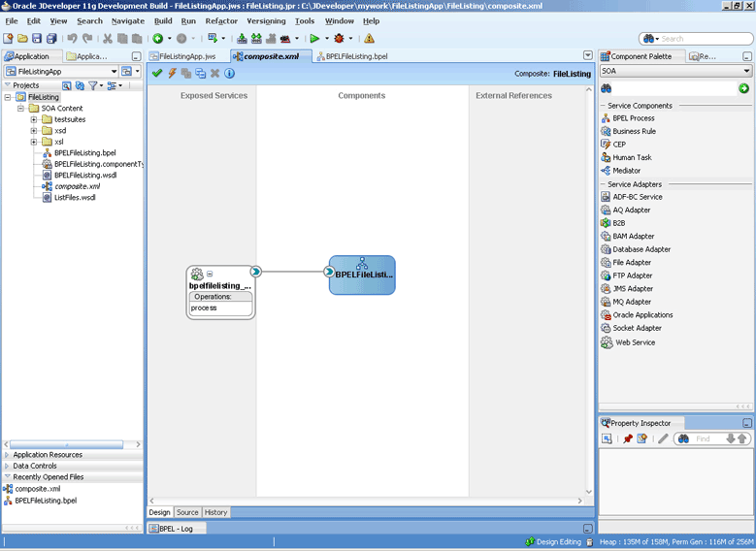
Task: Select BPELFileListing.wsdl in project tree
Action: [85, 176]
